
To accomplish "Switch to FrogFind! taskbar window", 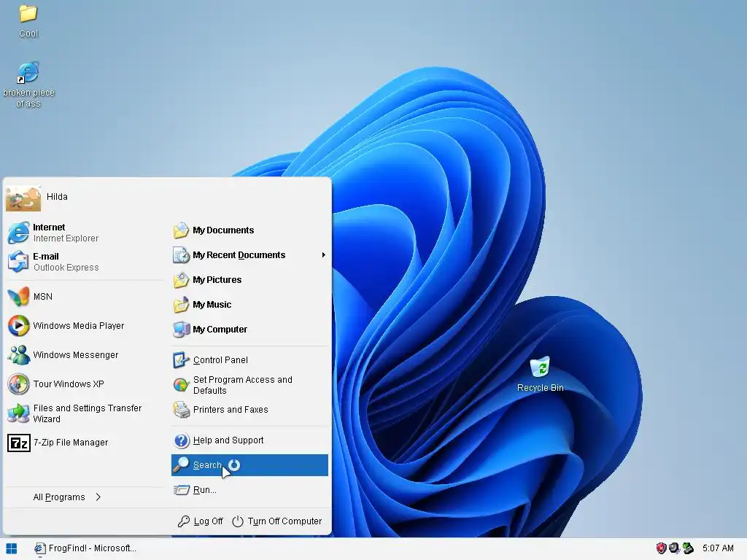I will pos(85,548).
